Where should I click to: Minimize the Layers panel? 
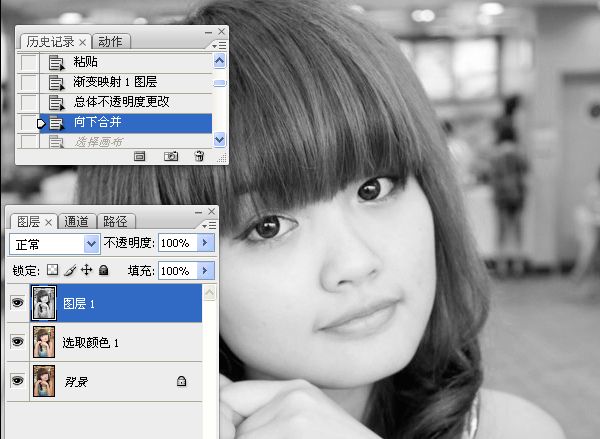pos(199,212)
